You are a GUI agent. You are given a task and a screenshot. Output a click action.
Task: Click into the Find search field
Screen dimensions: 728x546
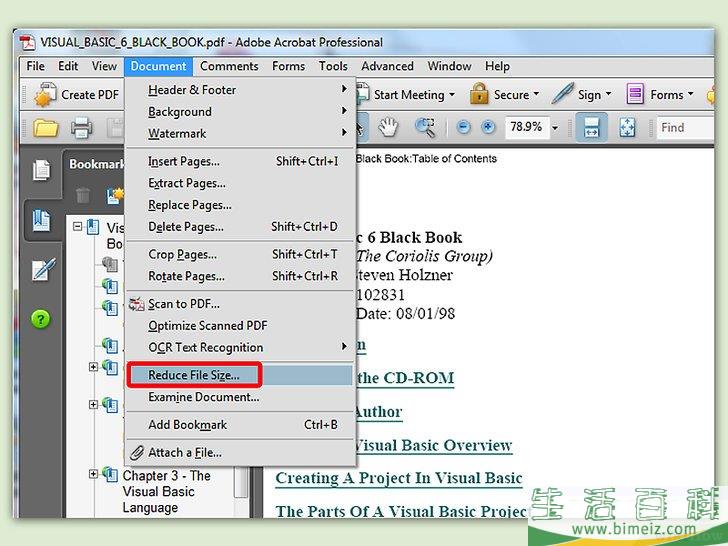click(688, 127)
